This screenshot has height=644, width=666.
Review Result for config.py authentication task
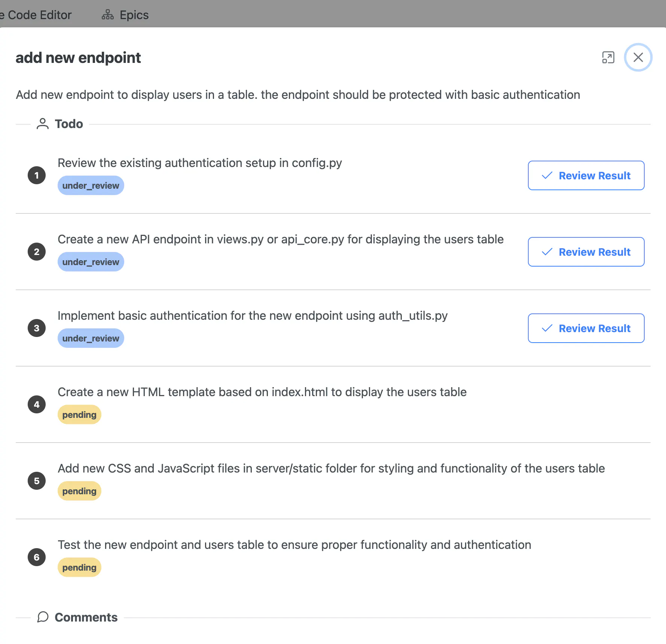586,175
